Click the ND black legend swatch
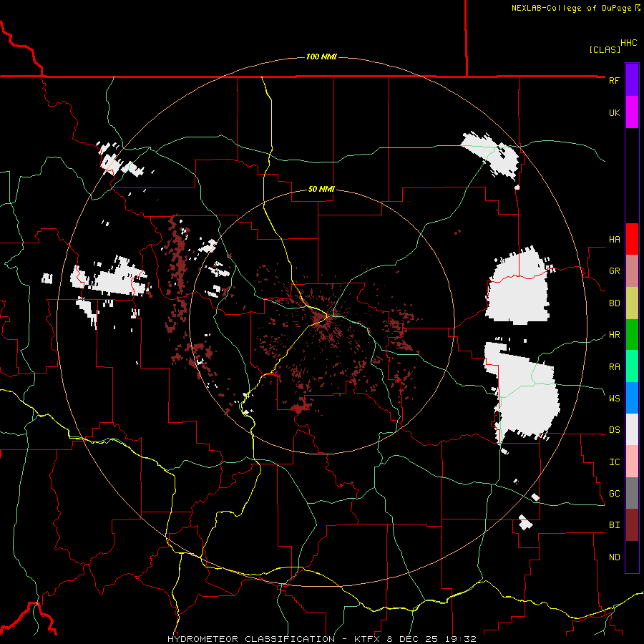 (x=632, y=557)
